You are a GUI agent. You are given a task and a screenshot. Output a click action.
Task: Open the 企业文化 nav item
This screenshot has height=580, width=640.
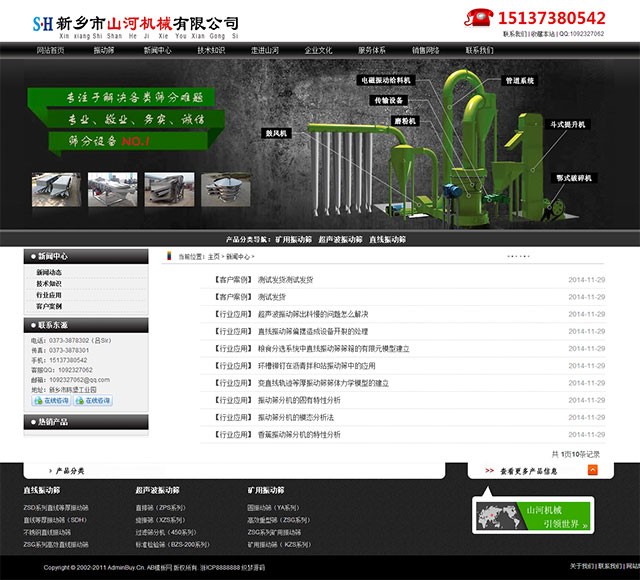[318, 50]
